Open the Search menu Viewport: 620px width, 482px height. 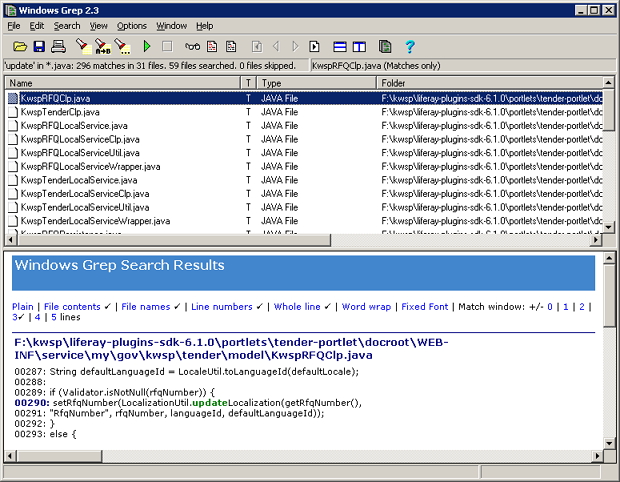coord(67,26)
